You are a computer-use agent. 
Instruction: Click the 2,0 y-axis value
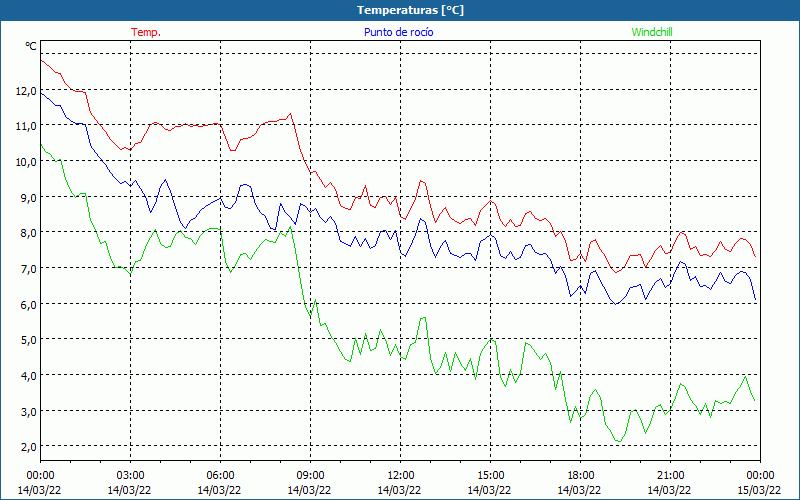(29, 447)
